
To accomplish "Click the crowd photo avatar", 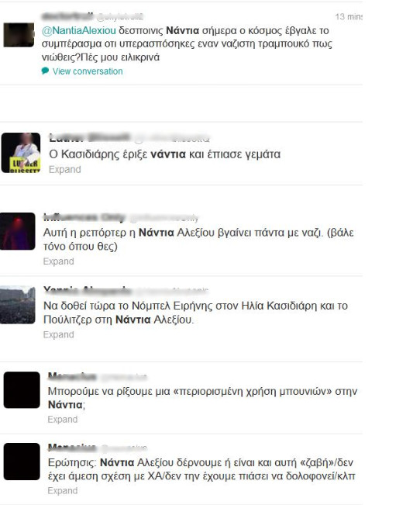I will [17, 305].
